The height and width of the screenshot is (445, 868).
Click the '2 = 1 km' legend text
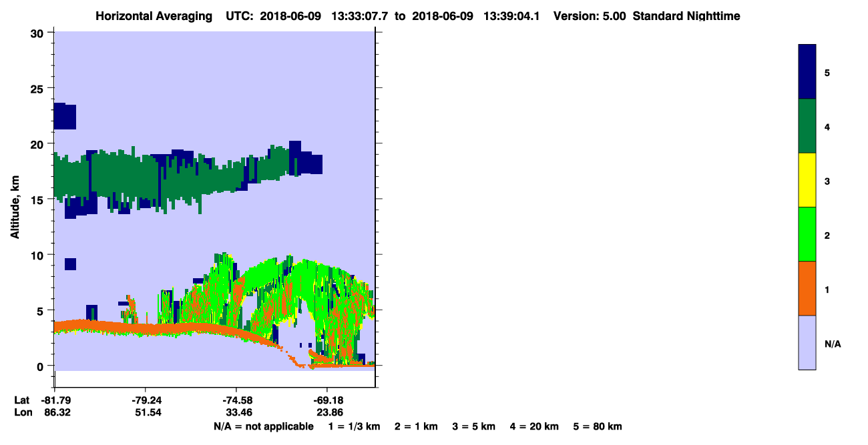(416, 426)
